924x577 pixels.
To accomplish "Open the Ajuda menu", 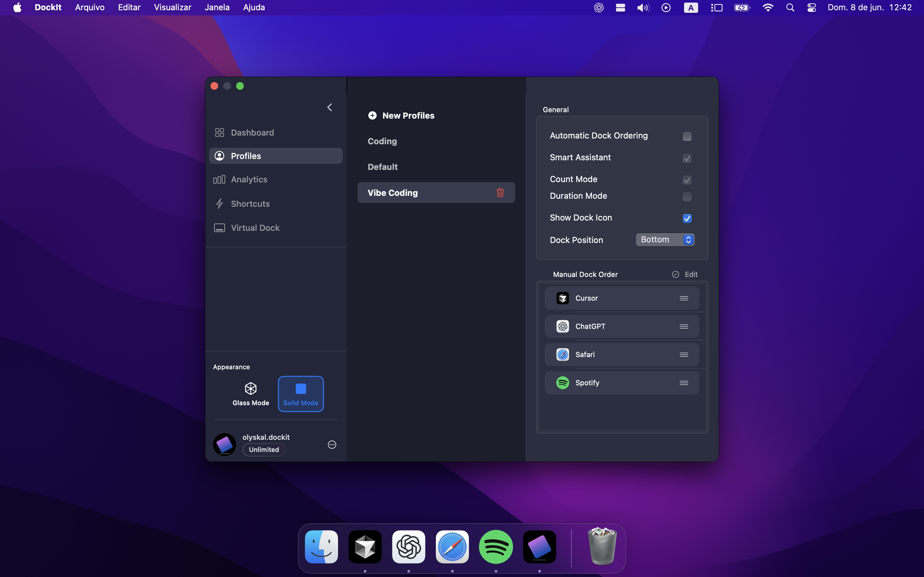I will (x=253, y=7).
